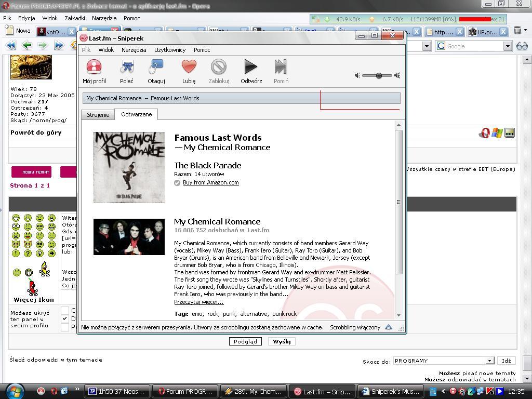Select the Odtwarzane tab

click(x=137, y=114)
